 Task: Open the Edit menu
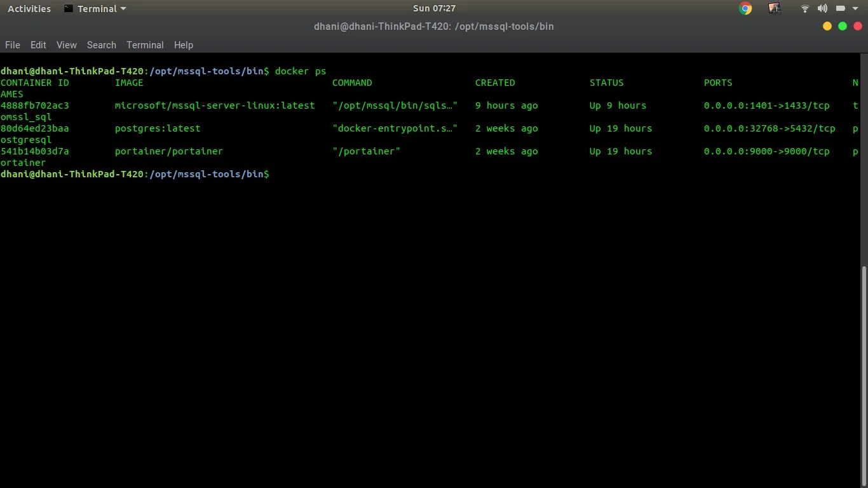coord(37,45)
